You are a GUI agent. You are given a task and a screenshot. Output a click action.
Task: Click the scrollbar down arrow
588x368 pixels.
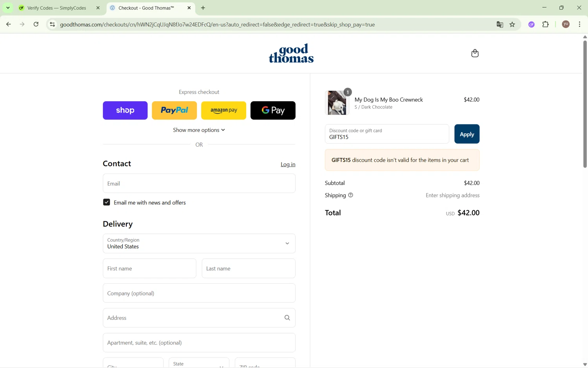[584, 364]
